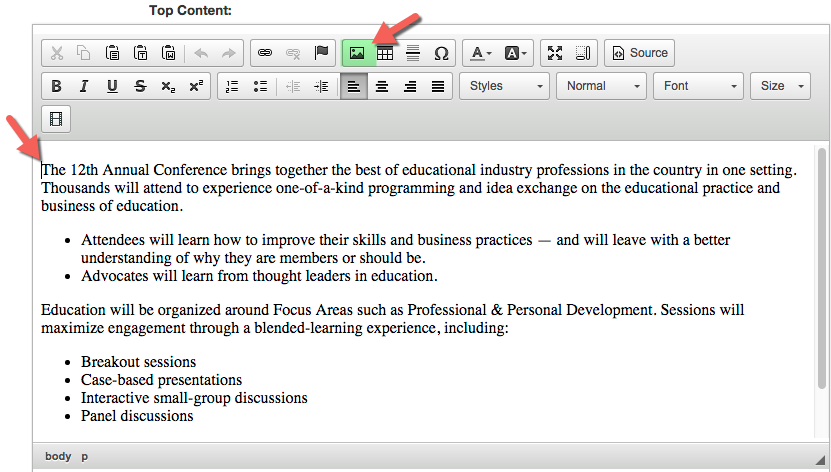Toggle Underline formatting

click(112, 86)
